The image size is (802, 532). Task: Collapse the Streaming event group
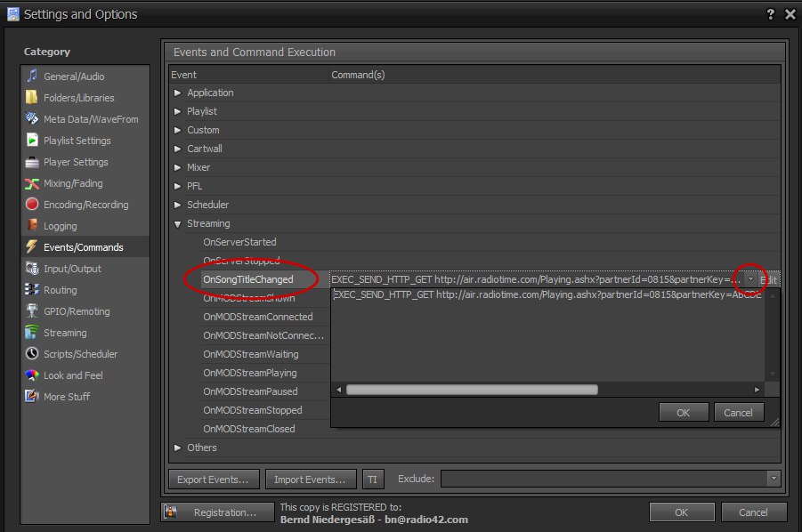[x=178, y=223]
